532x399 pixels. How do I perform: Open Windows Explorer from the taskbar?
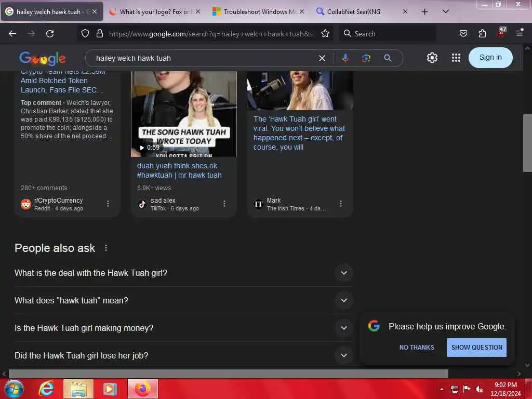tap(78, 389)
